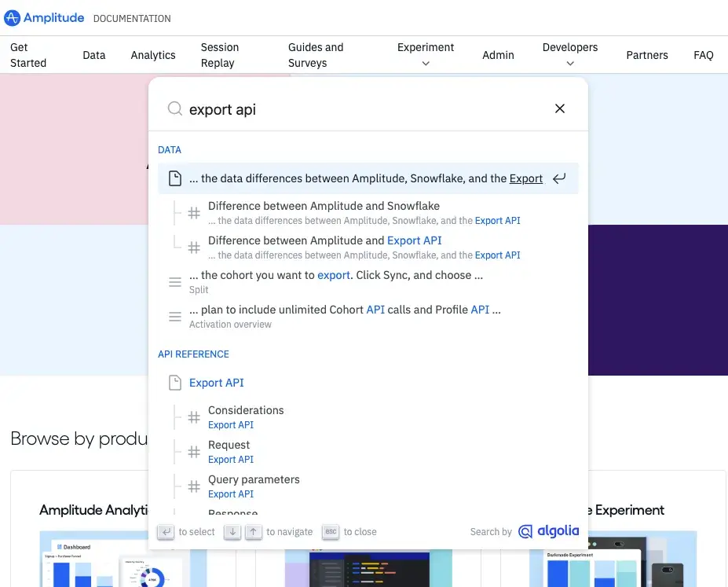
Task: Click the document icon on the first DATA result
Action: (174, 178)
